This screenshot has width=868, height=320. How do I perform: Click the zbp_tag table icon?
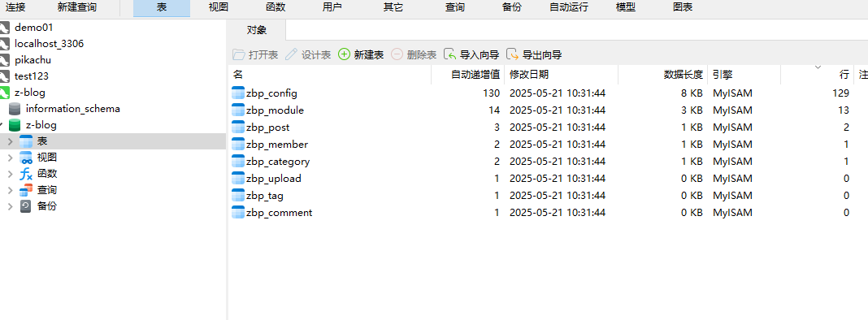click(238, 196)
